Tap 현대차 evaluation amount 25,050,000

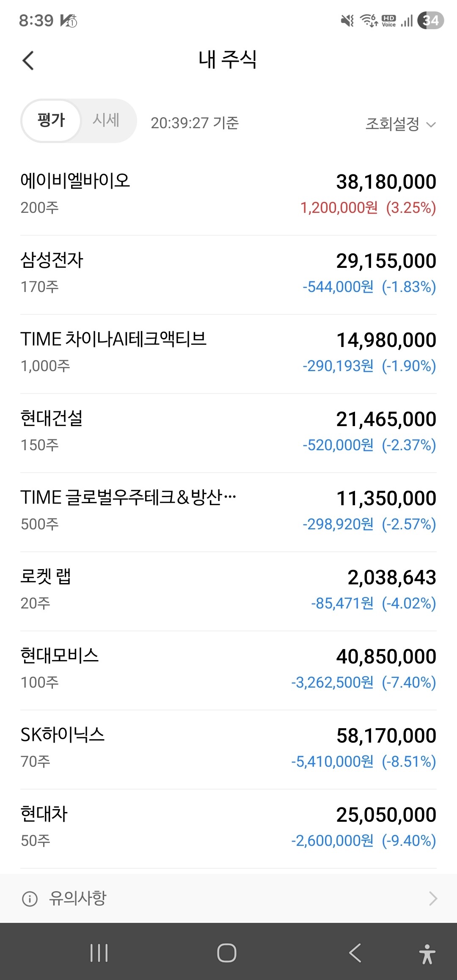tap(386, 815)
